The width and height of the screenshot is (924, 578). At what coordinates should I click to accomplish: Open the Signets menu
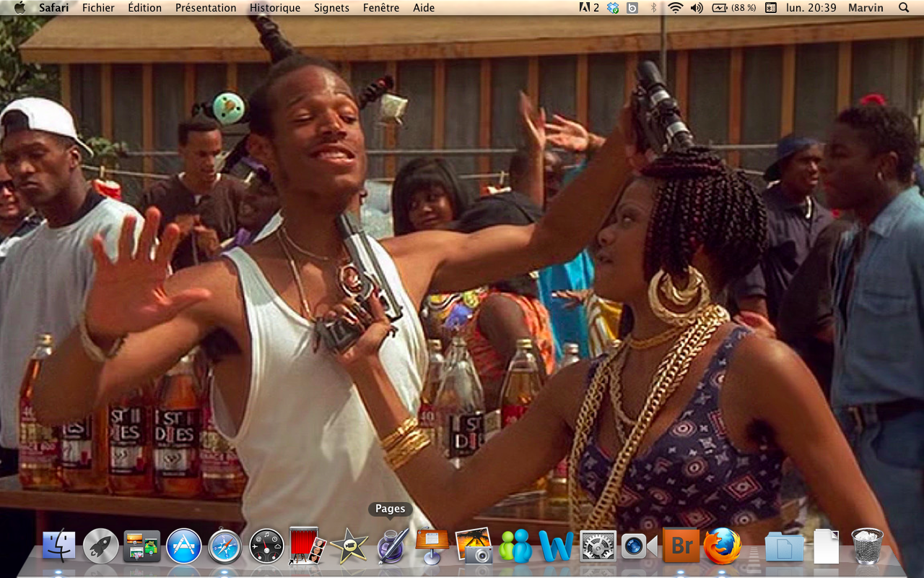click(x=331, y=8)
